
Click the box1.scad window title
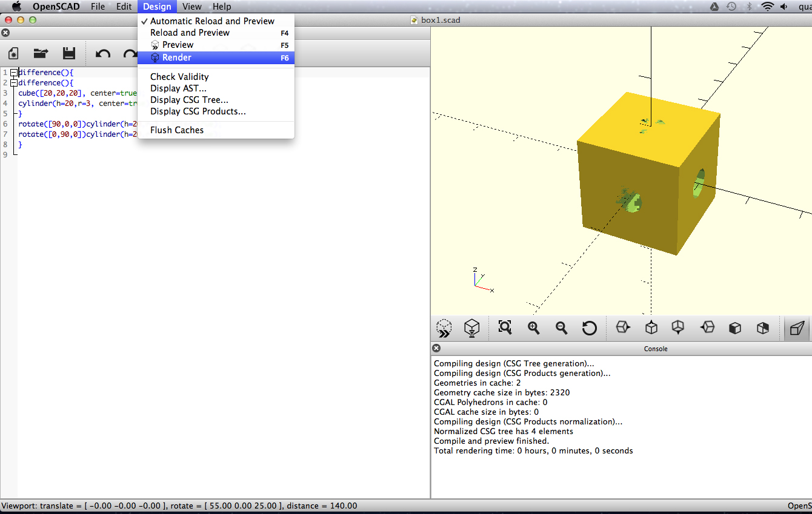coord(441,20)
